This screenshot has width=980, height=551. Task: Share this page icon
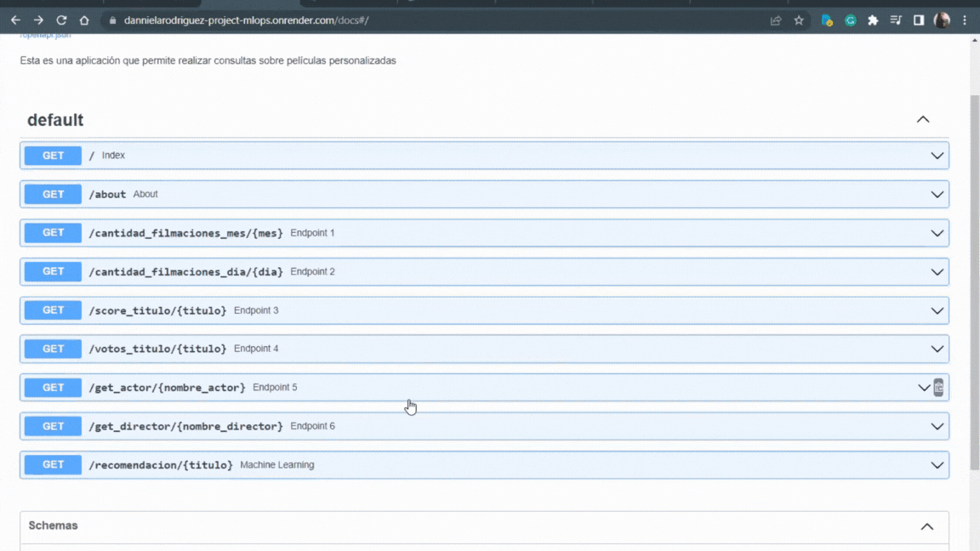(776, 20)
